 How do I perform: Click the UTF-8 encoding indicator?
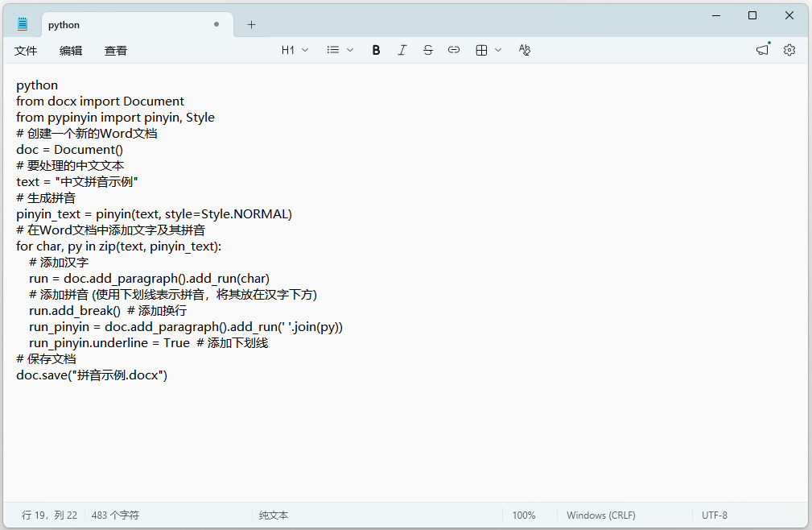pyautogui.click(x=714, y=515)
